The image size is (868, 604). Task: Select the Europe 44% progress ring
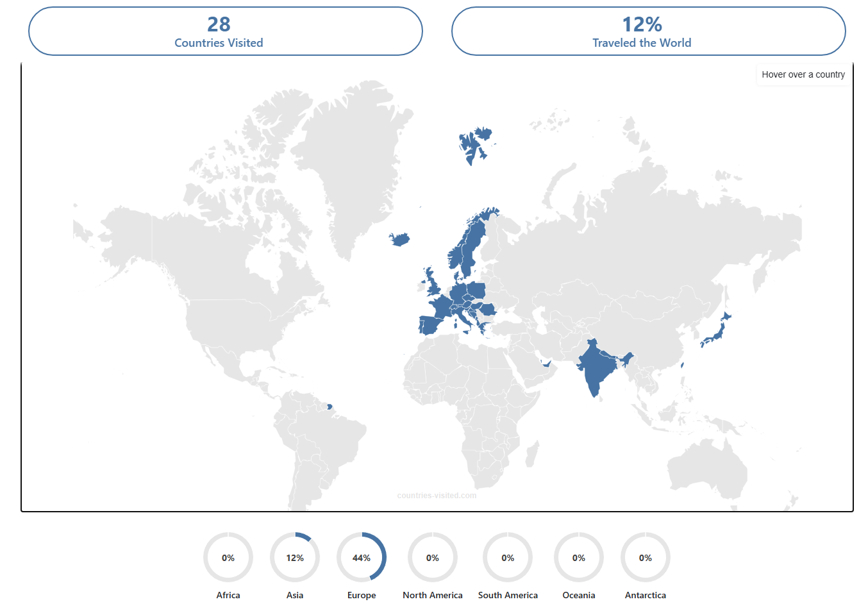[362, 557]
